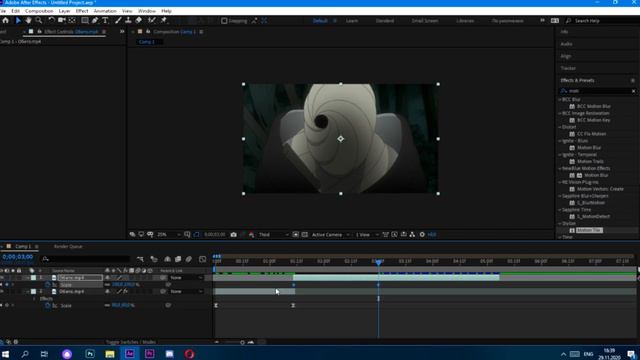Click the Graph Editor icon in the timeline
This screenshot has width=640, height=360.
click(202, 259)
